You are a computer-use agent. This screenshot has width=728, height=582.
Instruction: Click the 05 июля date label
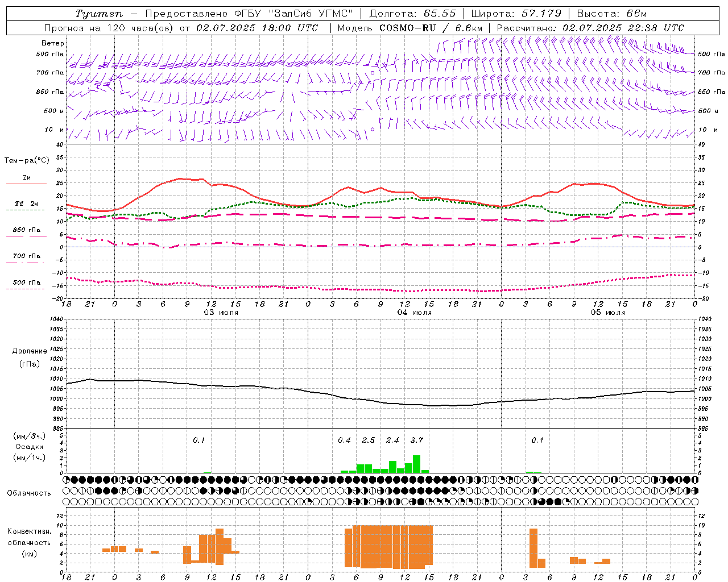click(x=607, y=313)
